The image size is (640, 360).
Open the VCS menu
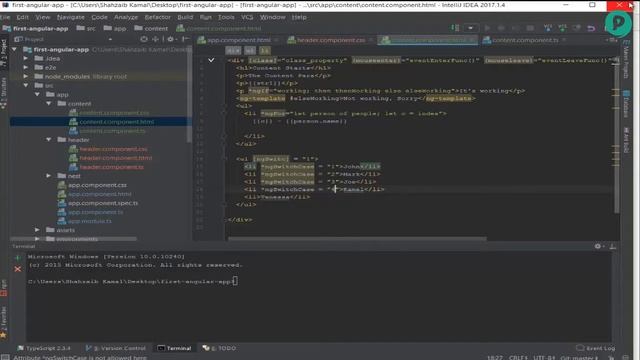pyautogui.click(x=247, y=17)
